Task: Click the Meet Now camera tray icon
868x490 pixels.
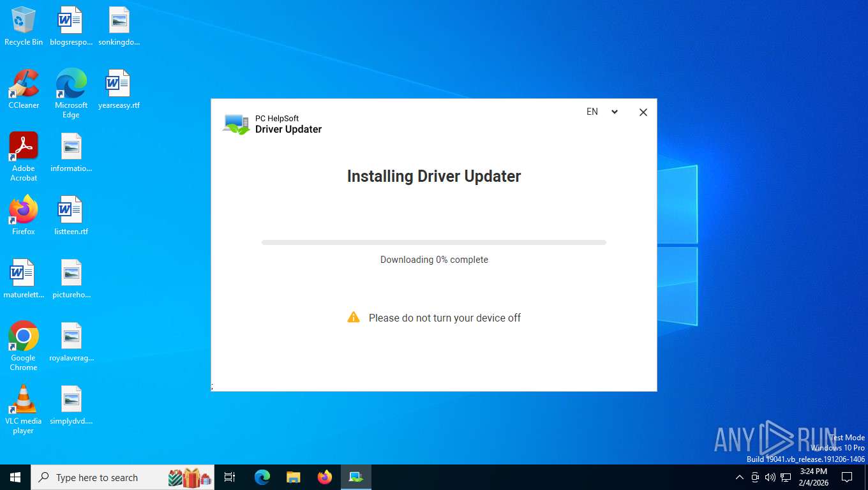Action: pos(755,477)
